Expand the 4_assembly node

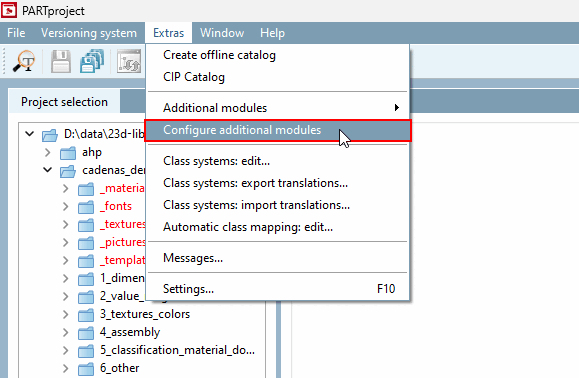click(x=66, y=332)
